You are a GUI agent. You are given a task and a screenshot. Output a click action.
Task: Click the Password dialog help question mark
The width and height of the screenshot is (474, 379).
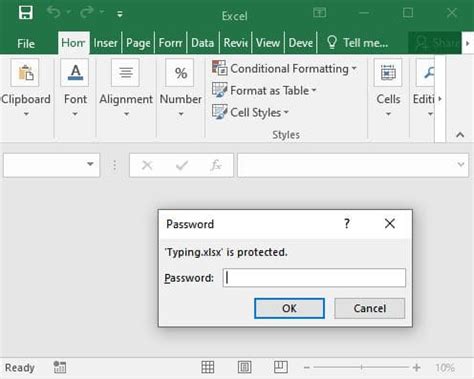pos(347,223)
